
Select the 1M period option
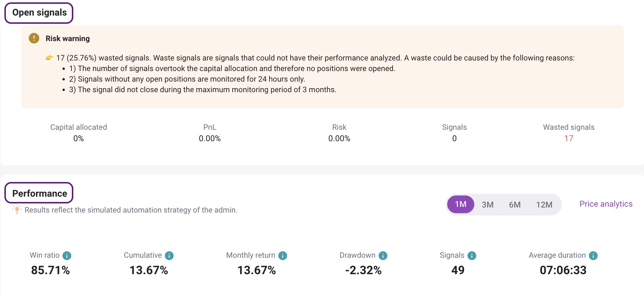point(460,204)
